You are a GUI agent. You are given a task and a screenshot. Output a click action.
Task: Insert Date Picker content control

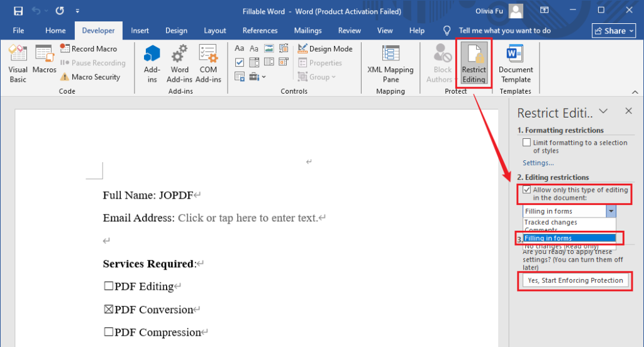[284, 62]
